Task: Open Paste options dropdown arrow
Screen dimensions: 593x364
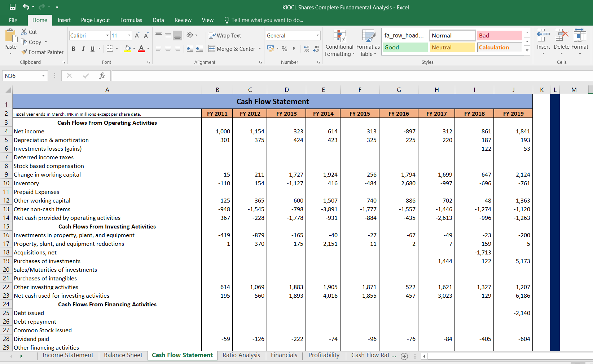Action: 10,53
